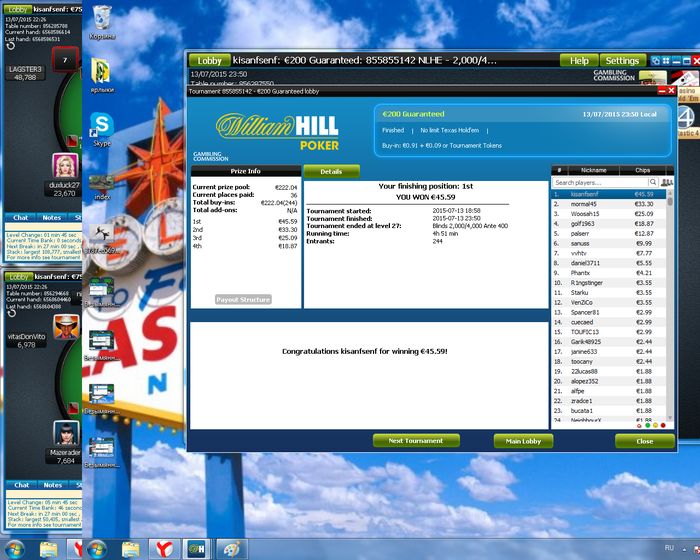Viewport: 700px width, 560px height.
Task: Click the RU language indicator in the system tray
Action: click(x=669, y=548)
